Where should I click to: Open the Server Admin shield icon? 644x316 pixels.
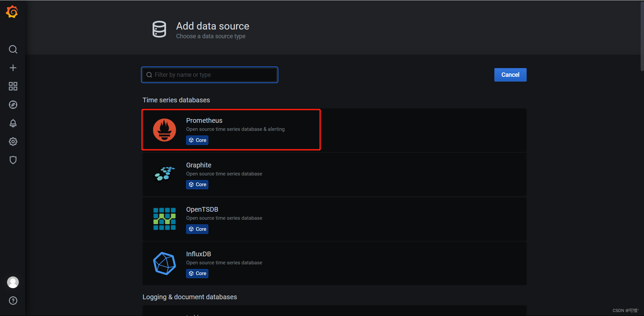tap(13, 160)
